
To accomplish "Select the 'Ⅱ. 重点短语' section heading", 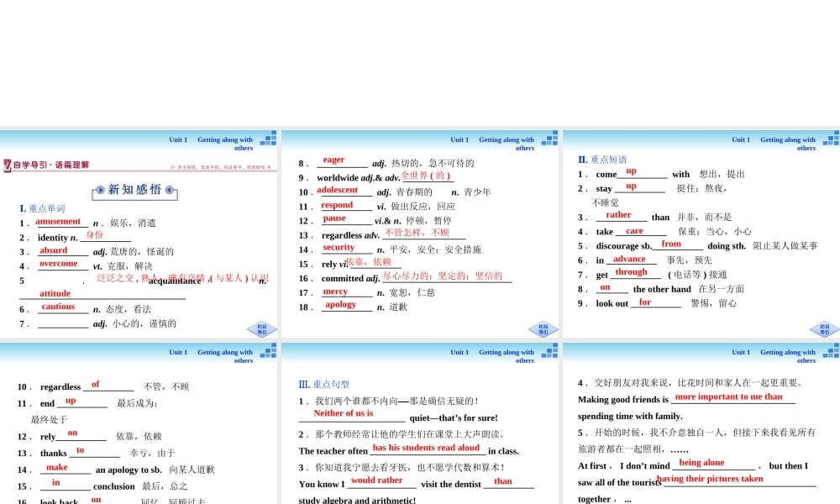I will 602,160.
